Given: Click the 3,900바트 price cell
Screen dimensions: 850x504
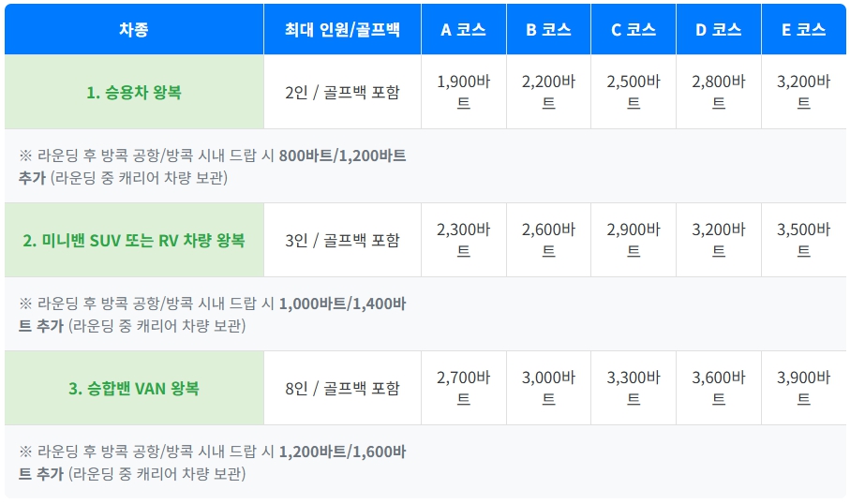Looking at the screenshot, I should [803, 388].
